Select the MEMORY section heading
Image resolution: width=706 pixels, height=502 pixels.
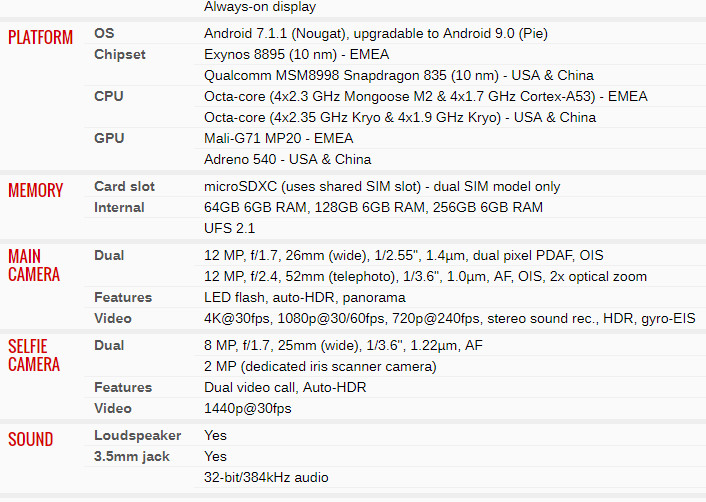point(36,190)
